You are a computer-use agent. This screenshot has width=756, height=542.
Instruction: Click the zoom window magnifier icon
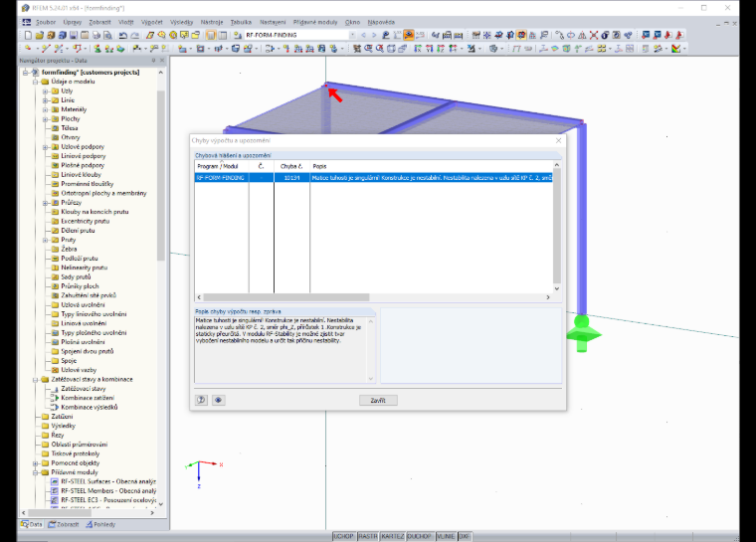(x=368, y=48)
